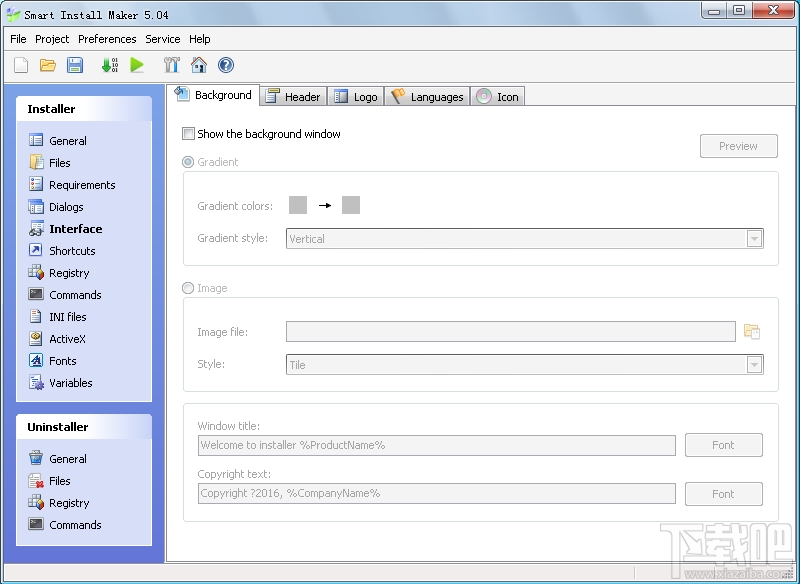
Task: Click the Preview button
Action: coord(738,145)
